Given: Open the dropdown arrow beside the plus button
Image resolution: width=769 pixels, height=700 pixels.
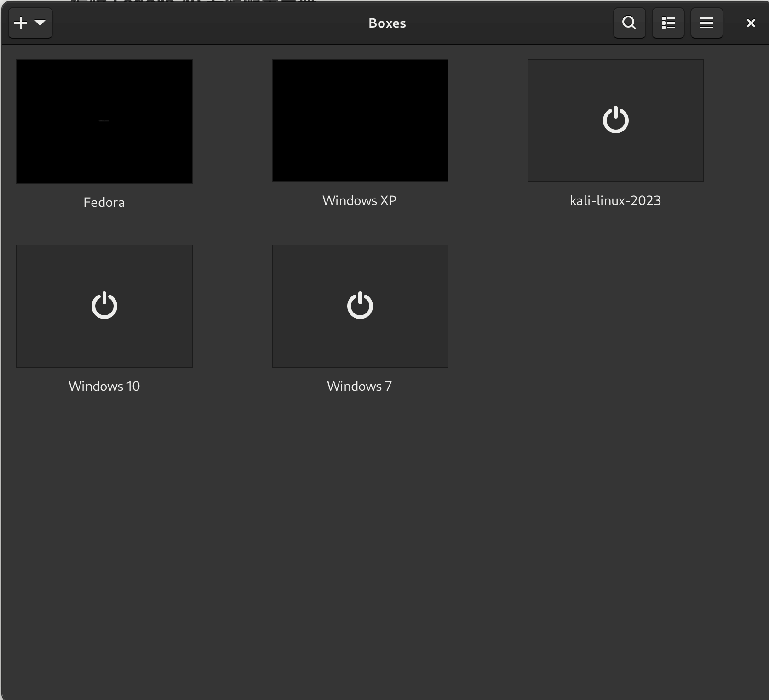Looking at the screenshot, I should pos(40,23).
